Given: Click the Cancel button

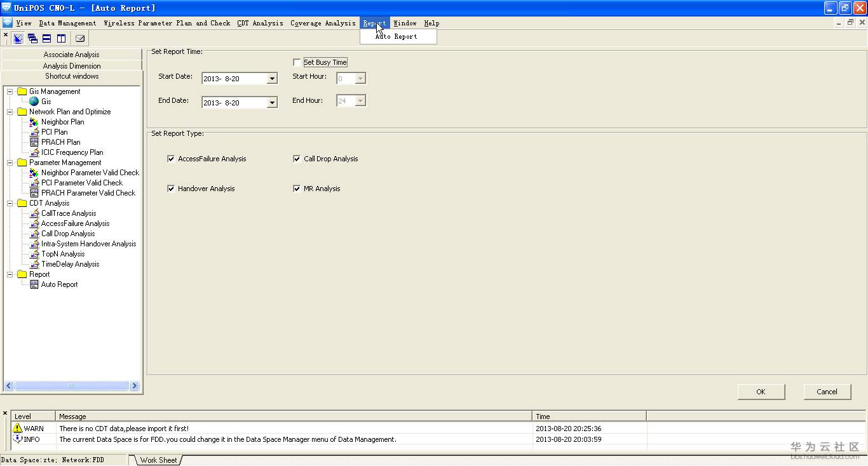Looking at the screenshot, I should [827, 392].
